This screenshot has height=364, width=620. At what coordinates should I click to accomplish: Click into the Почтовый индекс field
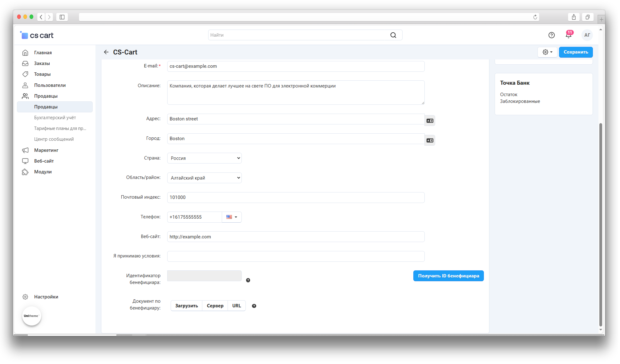pos(295,197)
